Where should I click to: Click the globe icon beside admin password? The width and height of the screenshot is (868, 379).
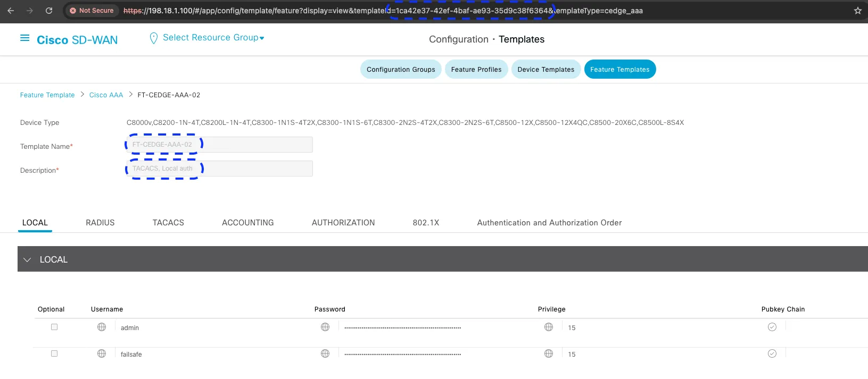click(x=325, y=327)
